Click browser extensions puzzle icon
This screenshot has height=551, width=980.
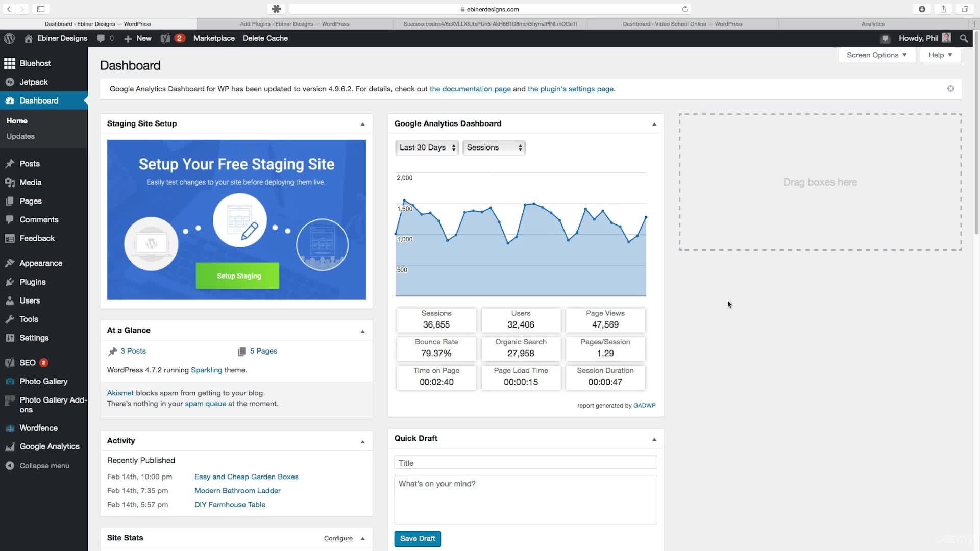tap(276, 9)
